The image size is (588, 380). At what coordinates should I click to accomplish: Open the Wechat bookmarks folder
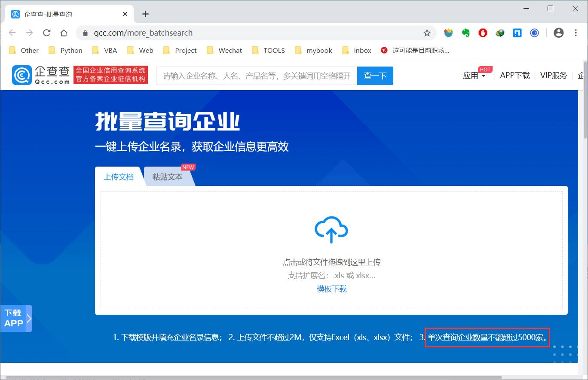click(x=224, y=50)
